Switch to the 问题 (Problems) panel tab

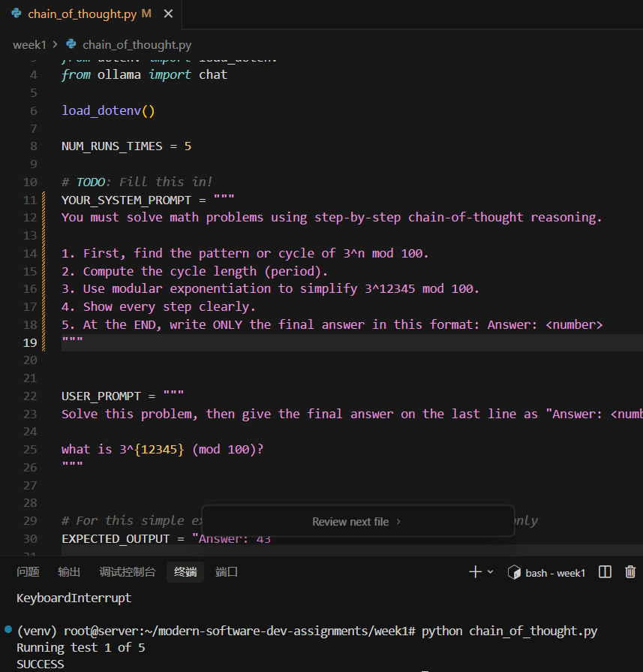[28, 572]
